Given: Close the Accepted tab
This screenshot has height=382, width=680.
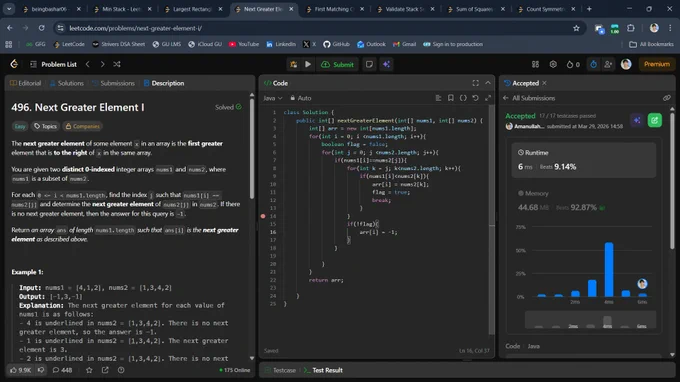Looking at the screenshot, I should [x=544, y=83].
